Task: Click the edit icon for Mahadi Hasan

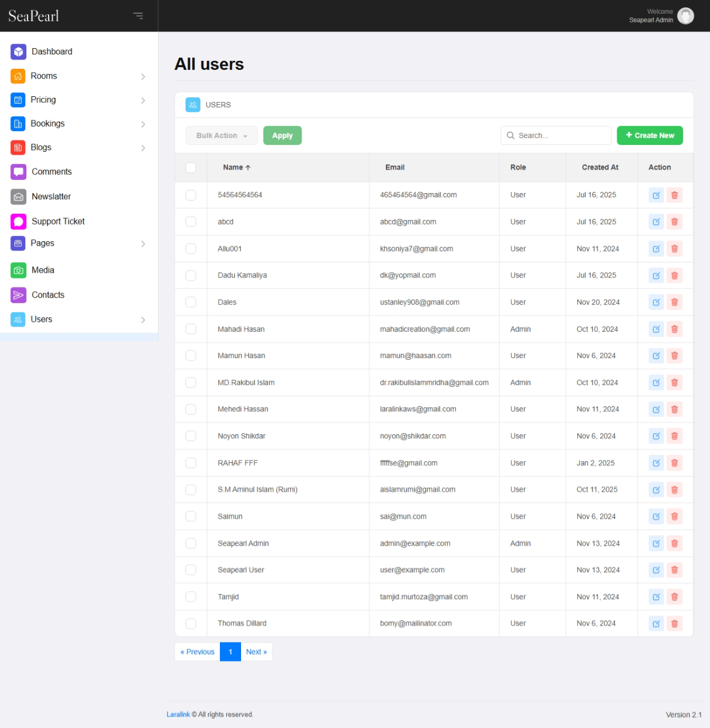Action: [656, 329]
